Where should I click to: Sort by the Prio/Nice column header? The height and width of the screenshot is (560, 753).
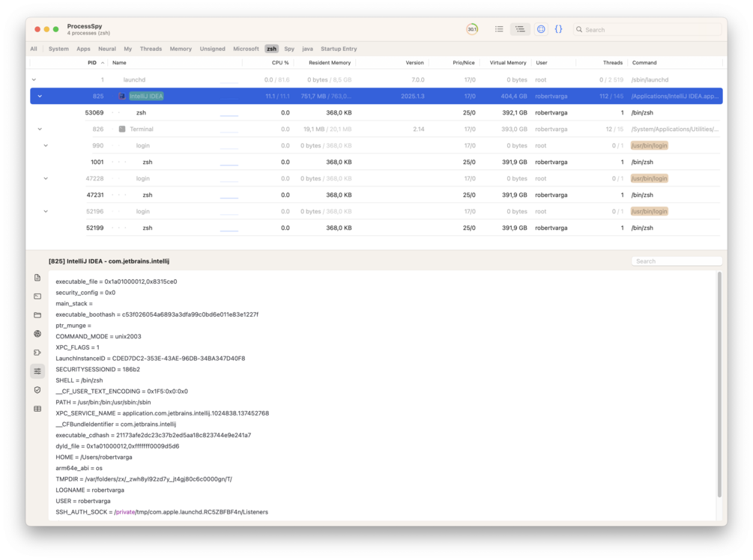(464, 63)
